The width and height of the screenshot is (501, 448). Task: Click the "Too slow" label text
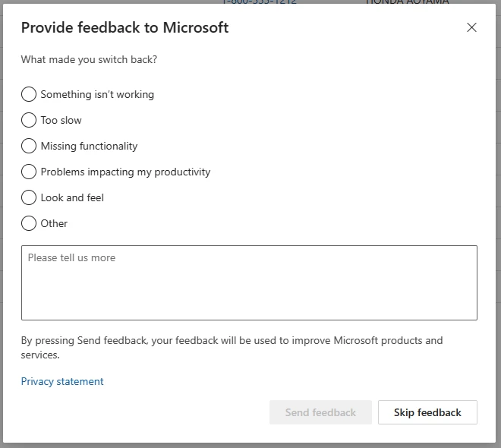point(61,120)
